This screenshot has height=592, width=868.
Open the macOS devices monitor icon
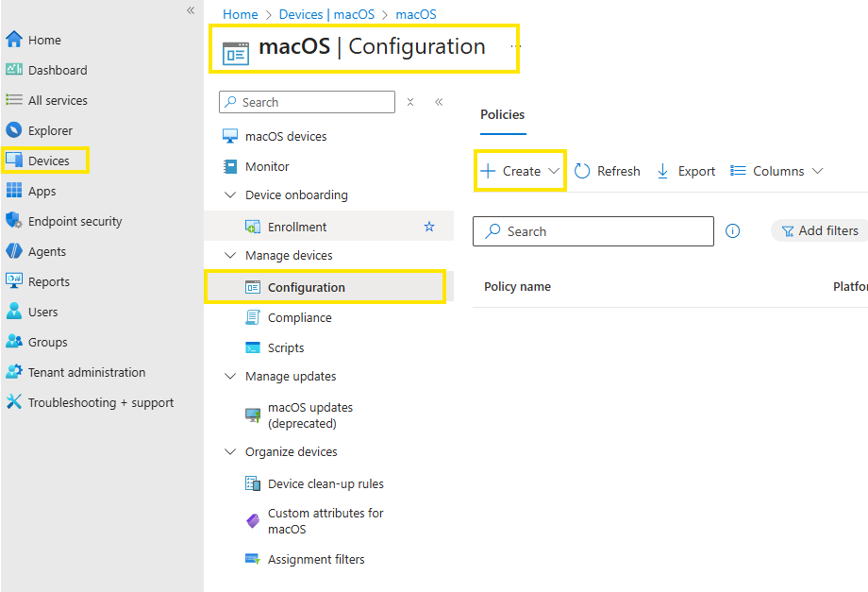[x=230, y=136]
